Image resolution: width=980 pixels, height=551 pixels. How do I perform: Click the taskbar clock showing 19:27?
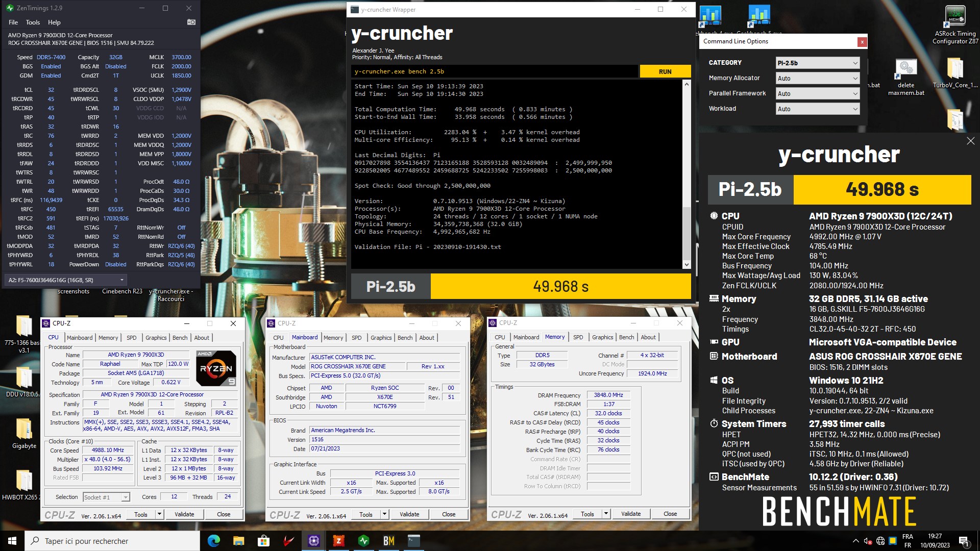[x=935, y=541]
